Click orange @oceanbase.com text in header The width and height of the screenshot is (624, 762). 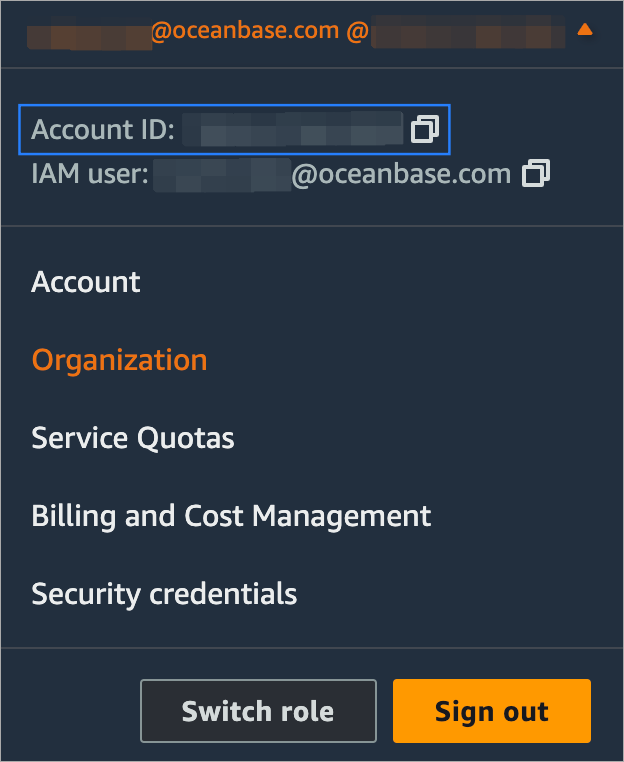point(245,31)
